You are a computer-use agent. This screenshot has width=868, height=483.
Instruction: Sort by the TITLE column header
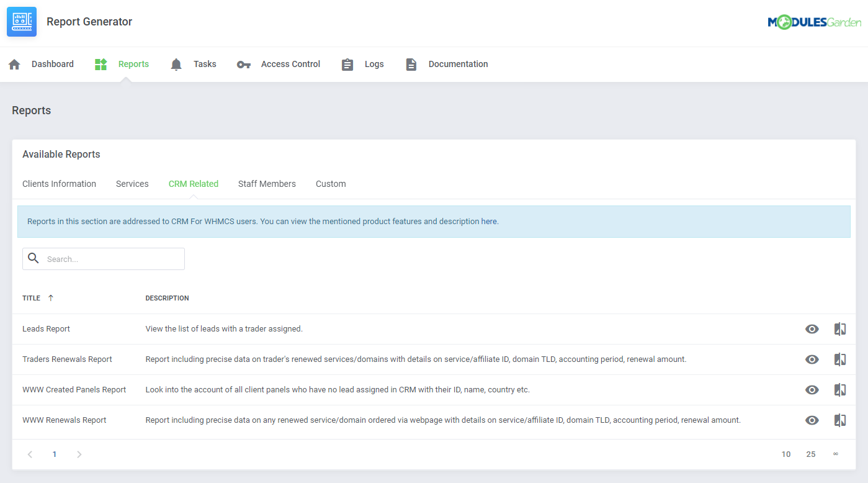[31, 298]
